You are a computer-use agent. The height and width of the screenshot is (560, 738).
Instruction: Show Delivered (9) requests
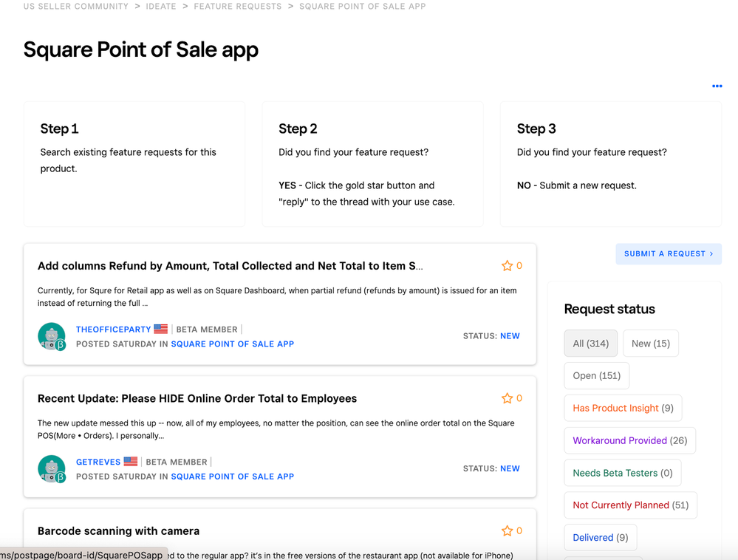tap(600, 537)
